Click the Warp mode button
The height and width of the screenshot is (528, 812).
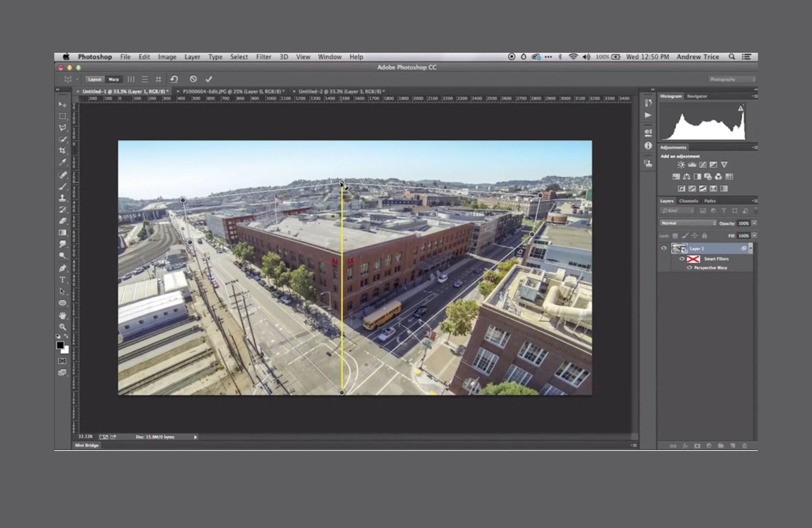click(x=114, y=79)
